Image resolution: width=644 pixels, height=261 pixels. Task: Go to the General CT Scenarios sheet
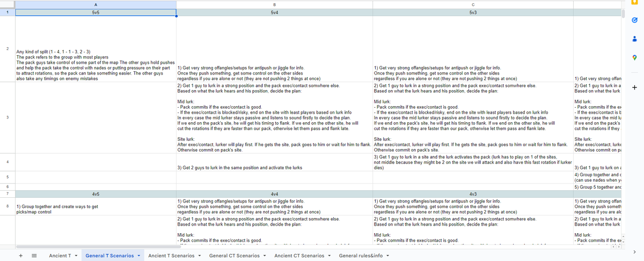click(x=234, y=256)
